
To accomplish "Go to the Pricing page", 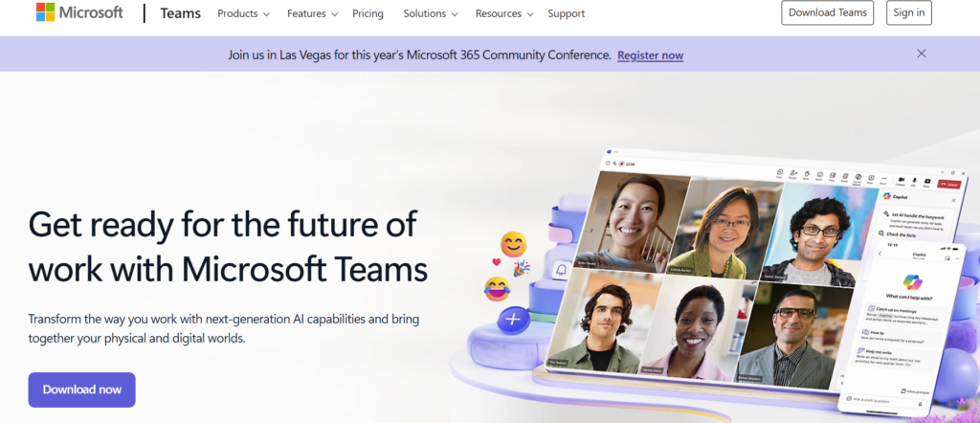I will [x=367, y=13].
